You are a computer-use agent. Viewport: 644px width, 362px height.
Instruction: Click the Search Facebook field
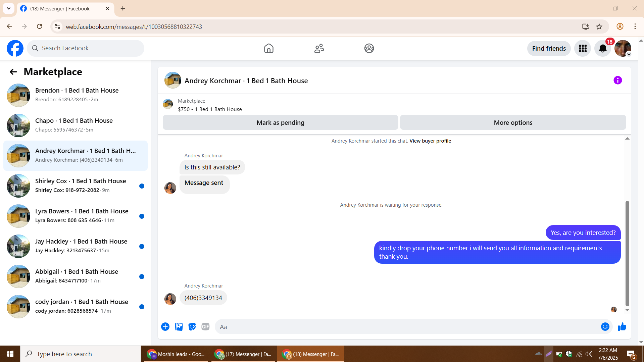click(86, 48)
